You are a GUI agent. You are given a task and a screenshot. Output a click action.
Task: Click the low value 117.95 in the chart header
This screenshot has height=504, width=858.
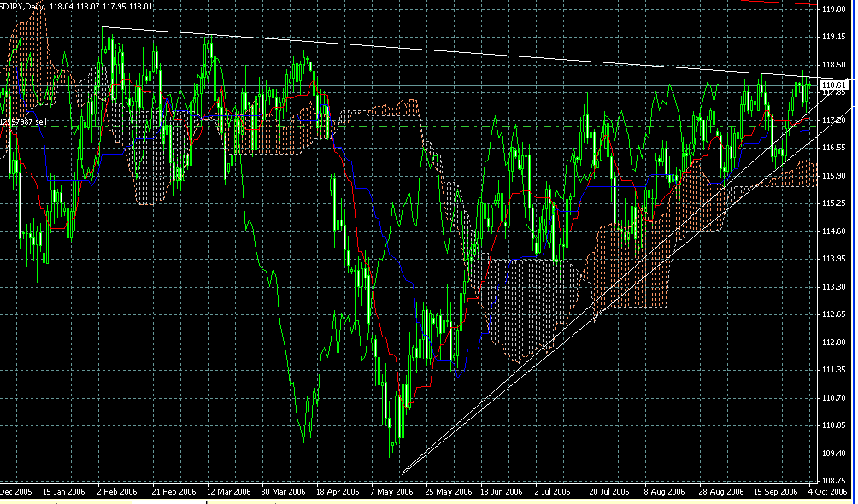click(x=115, y=7)
